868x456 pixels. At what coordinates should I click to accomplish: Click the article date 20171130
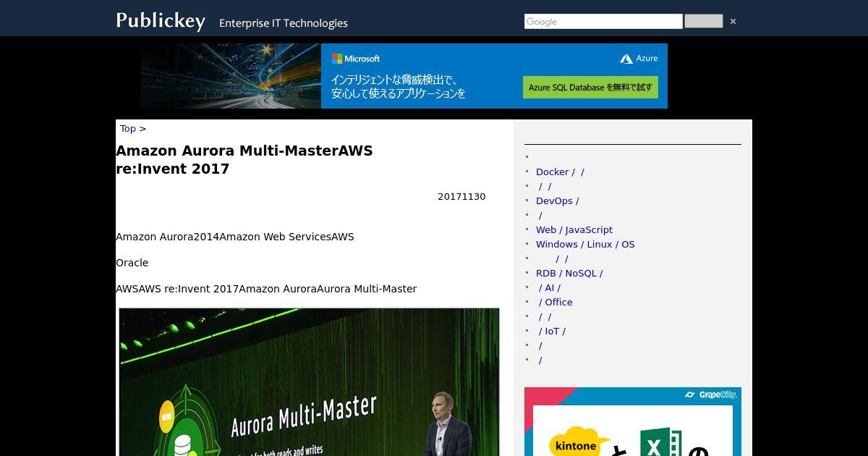point(461,197)
